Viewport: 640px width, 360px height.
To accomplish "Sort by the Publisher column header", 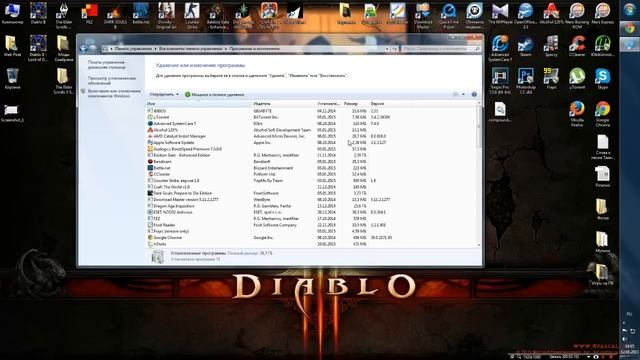I will pyautogui.click(x=284, y=104).
